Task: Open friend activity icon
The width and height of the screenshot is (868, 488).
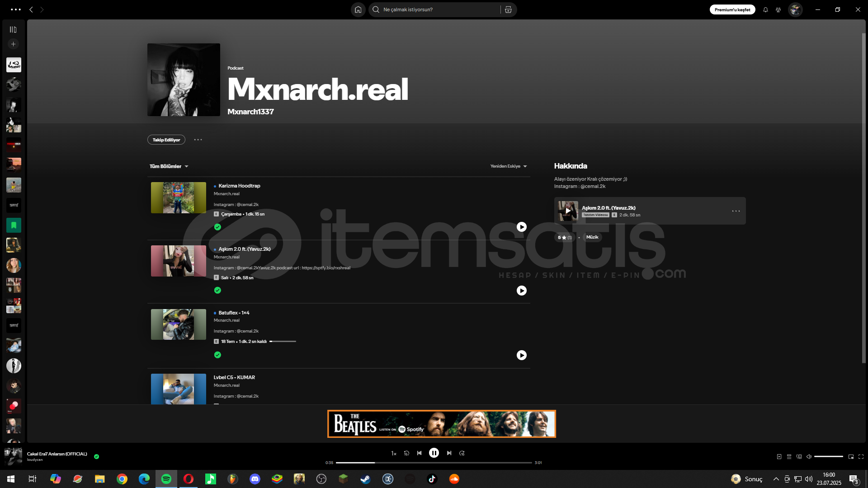Action: pos(778,9)
